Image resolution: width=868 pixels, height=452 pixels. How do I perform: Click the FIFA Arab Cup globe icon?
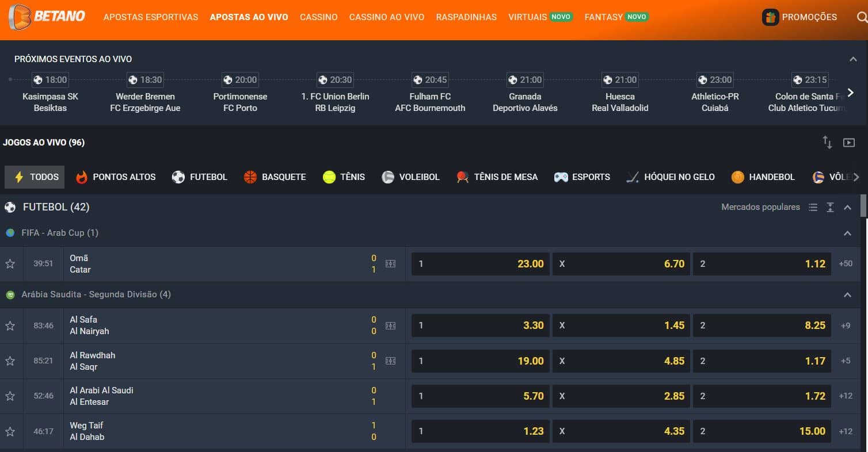pyautogui.click(x=10, y=233)
